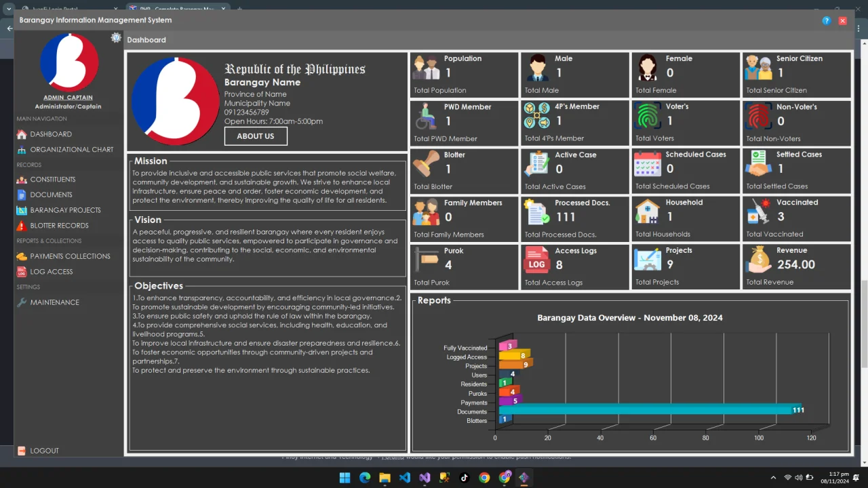
Task: Click the Total Households label
Action: (663, 235)
